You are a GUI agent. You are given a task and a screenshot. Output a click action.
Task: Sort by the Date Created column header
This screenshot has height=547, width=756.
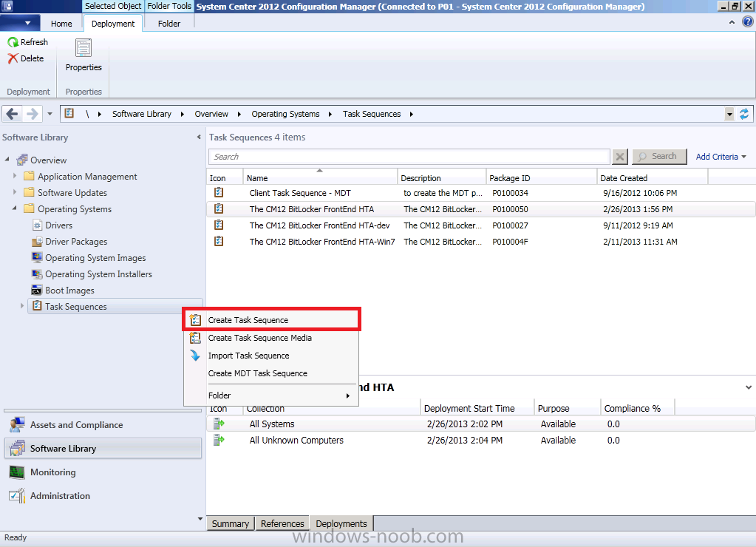(x=653, y=178)
